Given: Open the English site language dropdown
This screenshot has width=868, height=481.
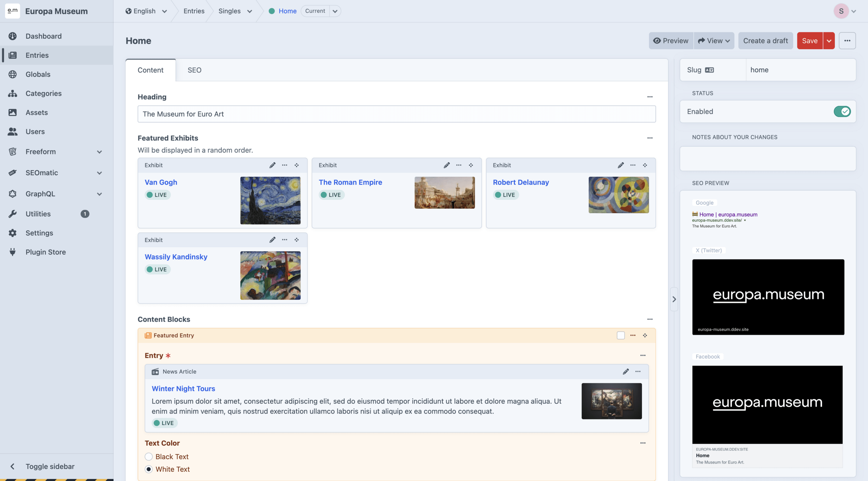Looking at the screenshot, I should pos(146,11).
